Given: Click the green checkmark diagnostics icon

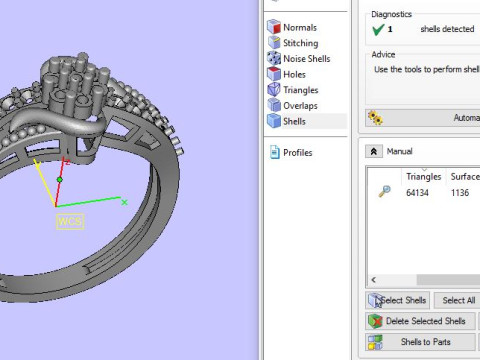Looking at the screenshot, I should [378, 29].
